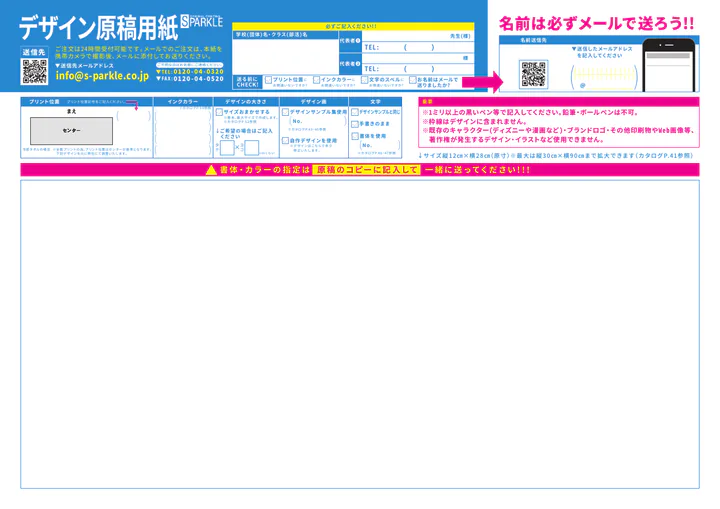
Task: Check the 手書きのまま checkbox
Action: tap(355, 124)
